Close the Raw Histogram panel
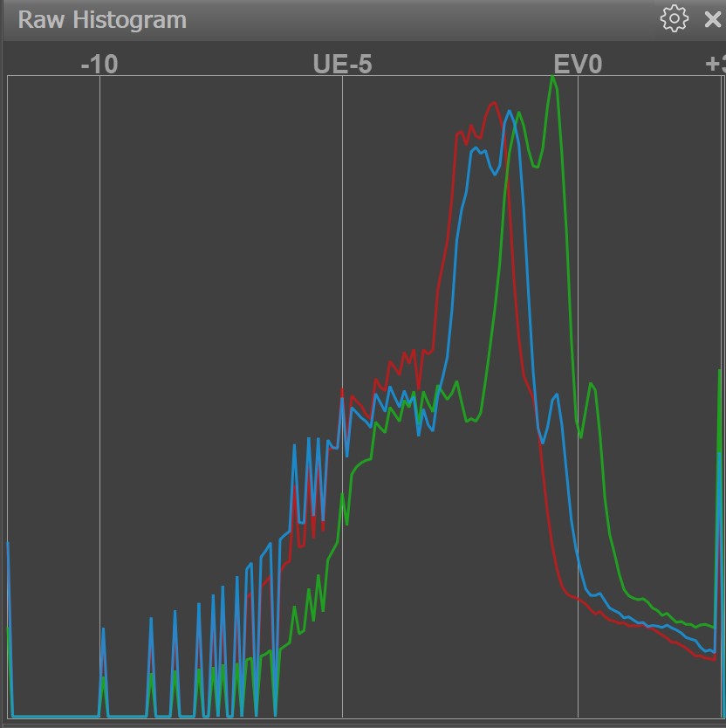Viewport: 726px width, 728px height. 713,19
